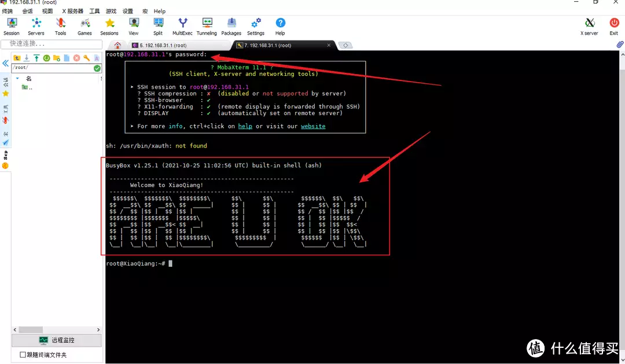Open the 终端 menu
The image size is (625, 364).
7,11
